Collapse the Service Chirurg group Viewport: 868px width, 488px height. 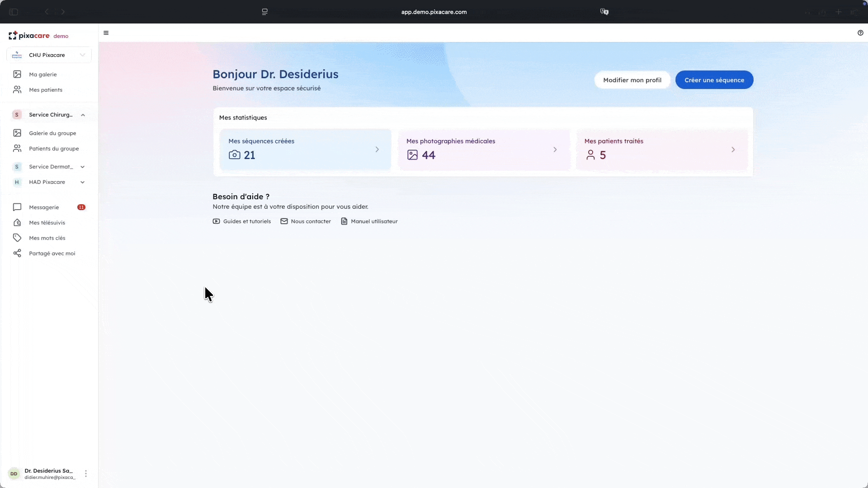[83, 115]
